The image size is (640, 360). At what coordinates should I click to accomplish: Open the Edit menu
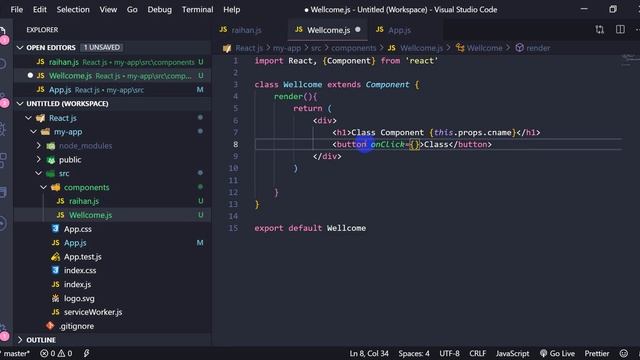(39, 9)
